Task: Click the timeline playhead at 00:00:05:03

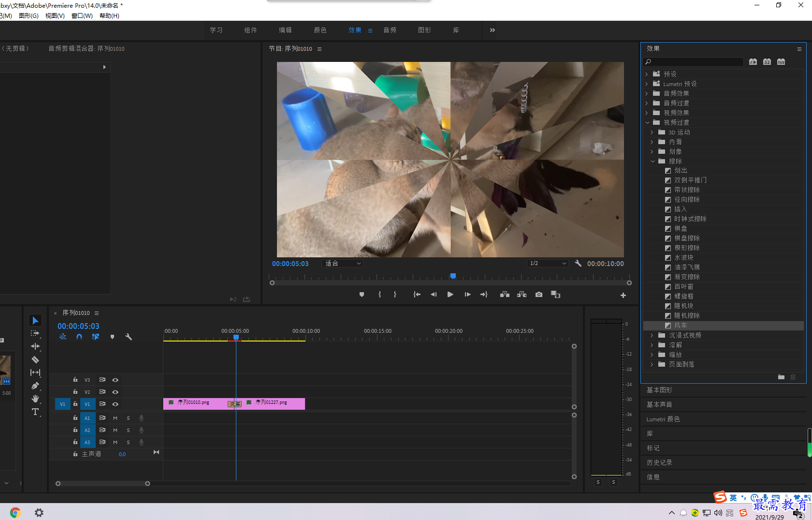Action: (236, 337)
